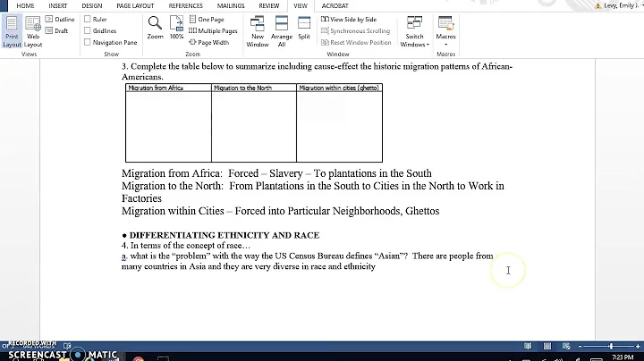Select the VIEW tab
644x361 pixels.
coord(301,5)
